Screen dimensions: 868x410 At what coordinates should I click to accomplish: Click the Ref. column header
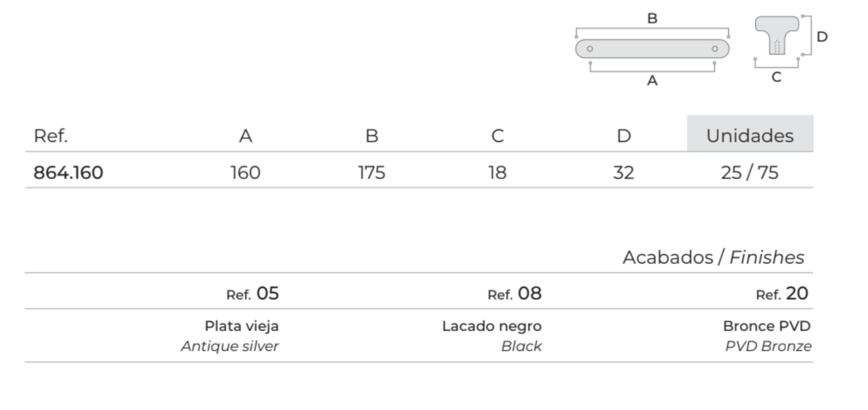[50, 136]
